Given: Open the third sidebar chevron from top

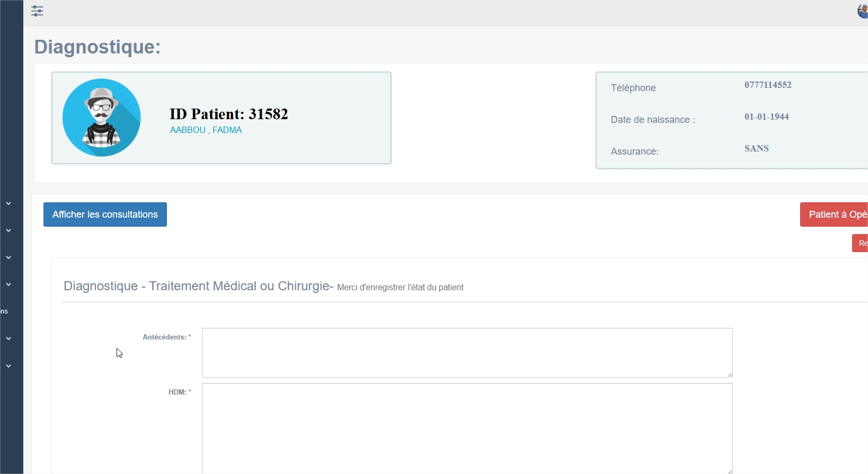Looking at the screenshot, I should coord(8,257).
